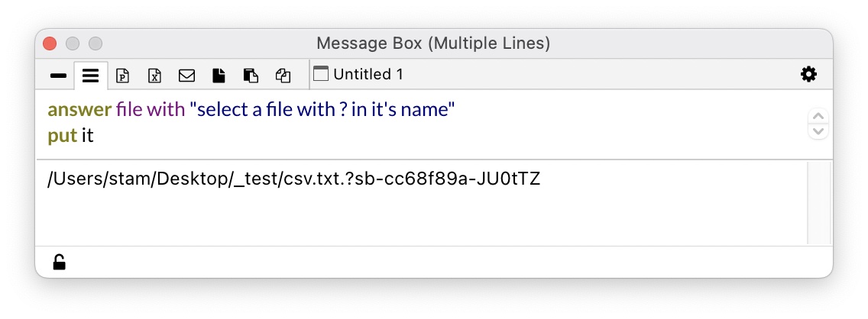Click the stack window icon beside Untitled 1
Screen dimensions: 868x319
(321, 74)
